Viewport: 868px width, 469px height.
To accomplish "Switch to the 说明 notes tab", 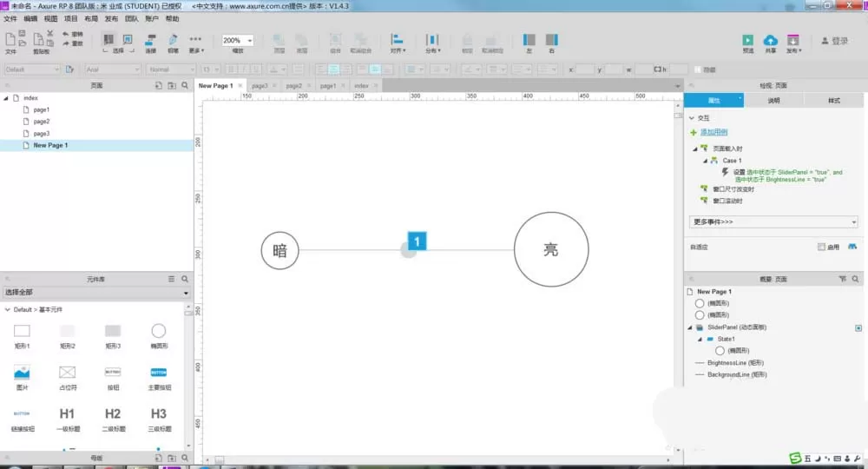I will coord(773,100).
